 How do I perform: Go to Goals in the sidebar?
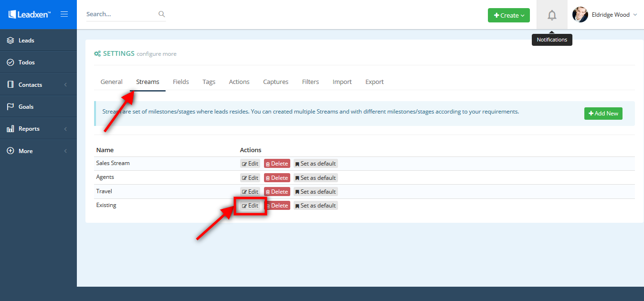tap(38, 107)
